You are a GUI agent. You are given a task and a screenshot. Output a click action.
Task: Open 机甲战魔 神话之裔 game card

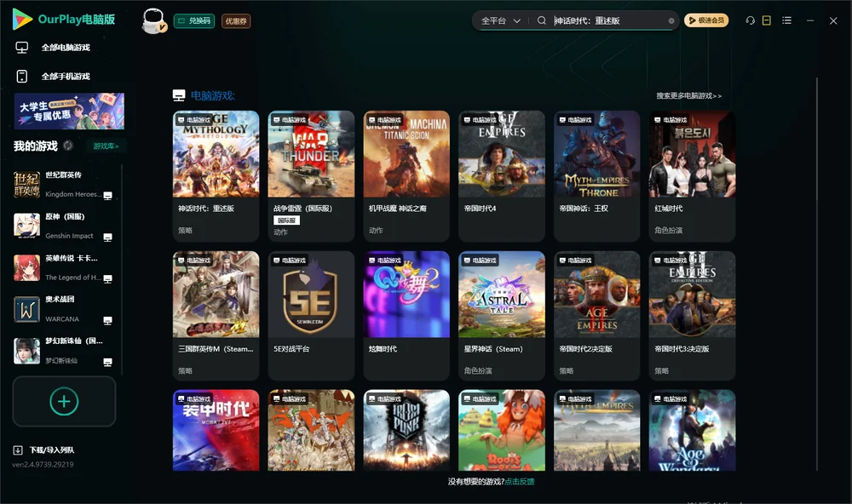(x=406, y=176)
